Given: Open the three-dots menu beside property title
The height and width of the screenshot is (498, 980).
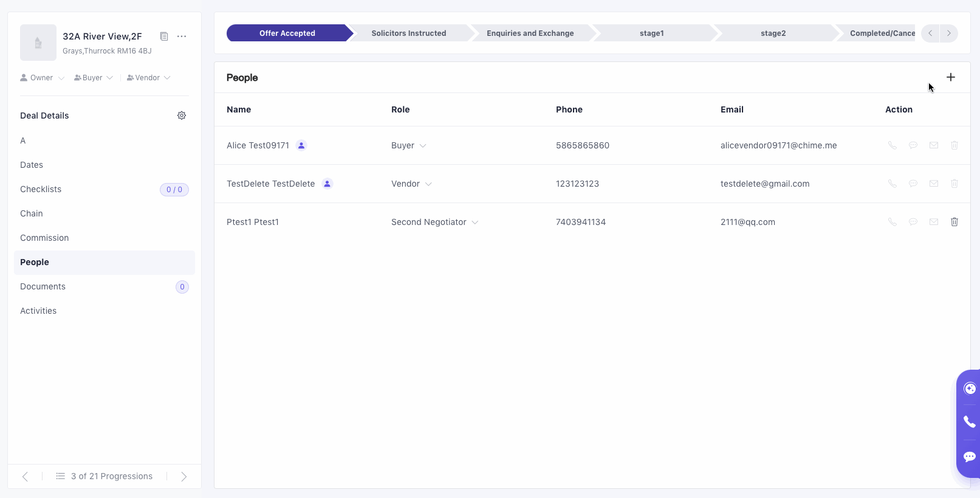Looking at the screenshot, I should point(182,36).
